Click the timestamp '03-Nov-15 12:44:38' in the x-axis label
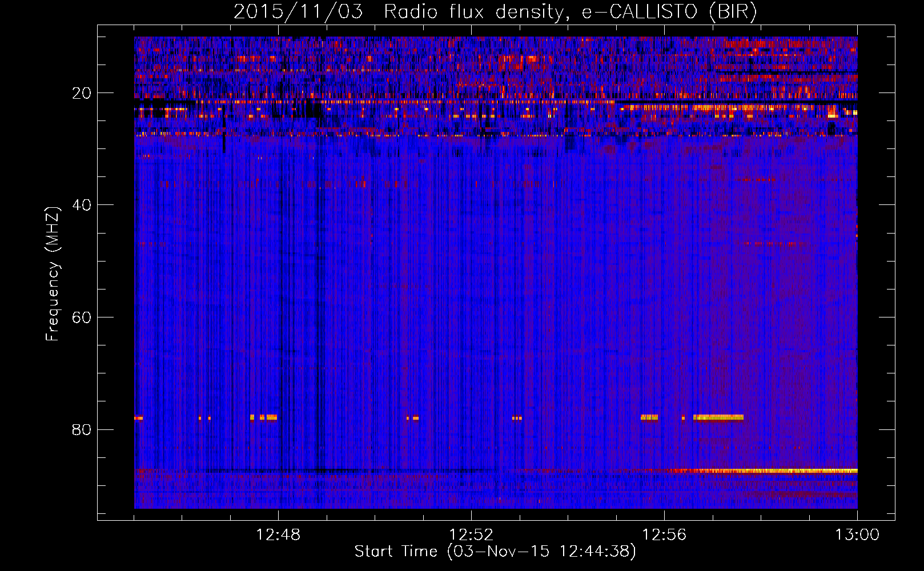Screen dimensions: 924x571 click(x=540, y=551)
